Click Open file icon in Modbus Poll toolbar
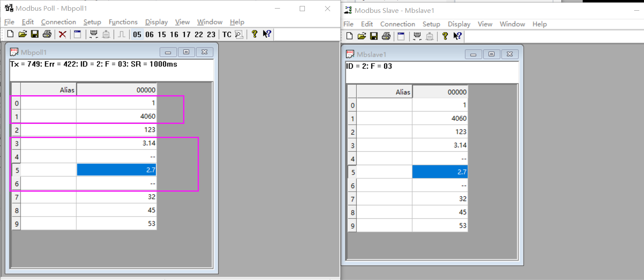The image size is (644, 280). [x=23, y=34]
